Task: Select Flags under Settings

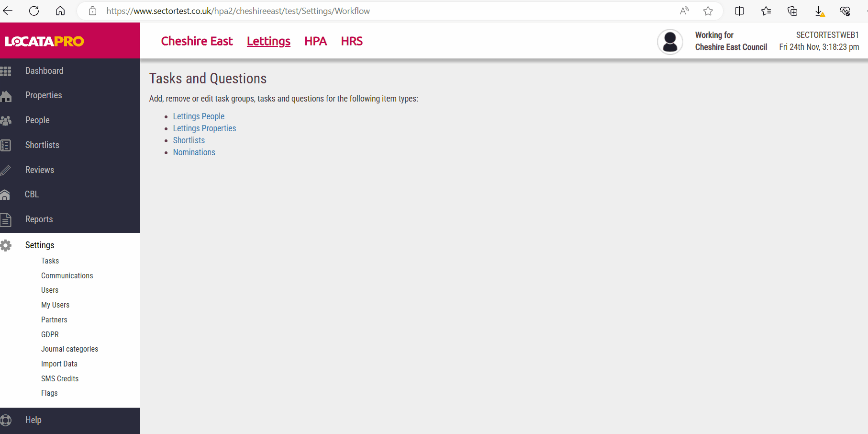Action: pos(49,393)
